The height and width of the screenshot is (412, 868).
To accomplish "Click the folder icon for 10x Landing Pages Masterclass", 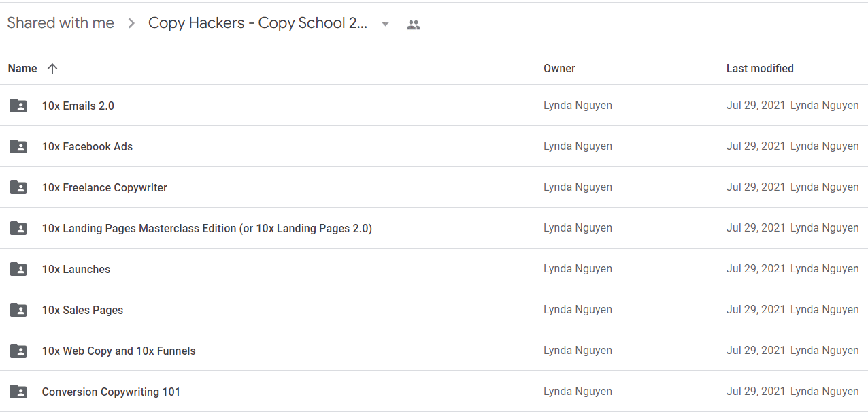I will pos(18,228).
